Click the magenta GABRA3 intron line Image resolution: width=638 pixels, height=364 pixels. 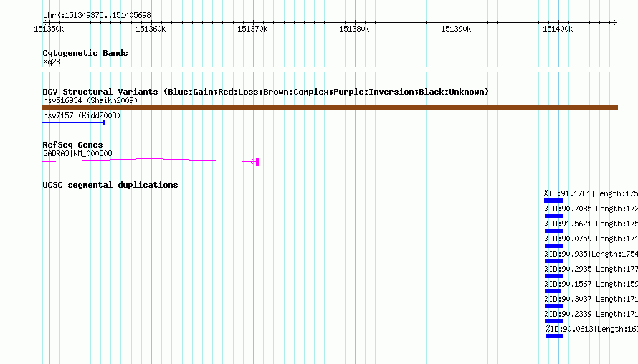point(148,161)
